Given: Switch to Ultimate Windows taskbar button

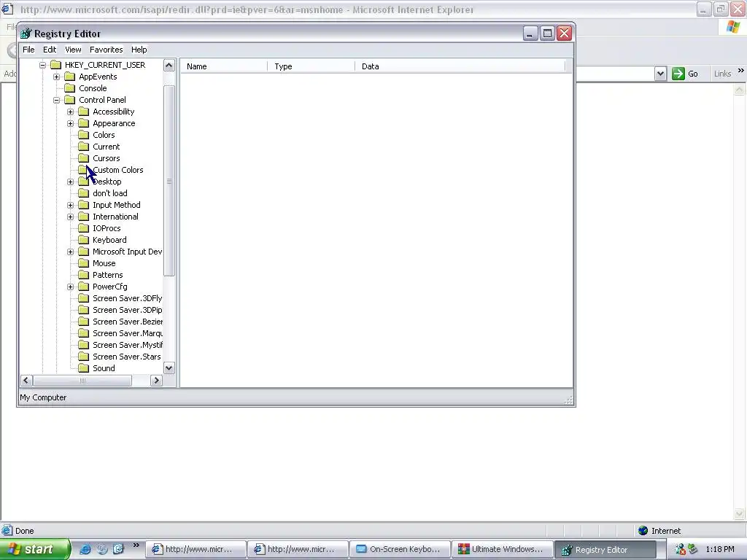Looking at the screenshot, I should [502, 550].
